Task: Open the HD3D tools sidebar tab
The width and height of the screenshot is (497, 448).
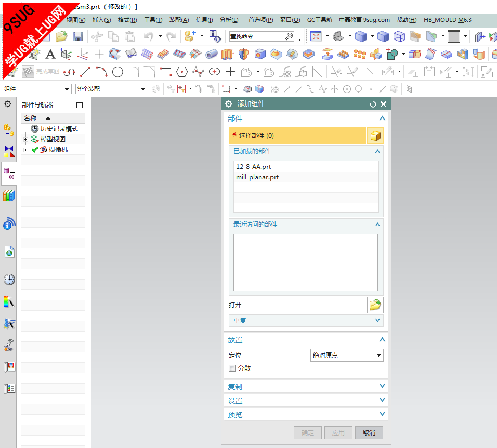Action: click(x=9, y=223)
